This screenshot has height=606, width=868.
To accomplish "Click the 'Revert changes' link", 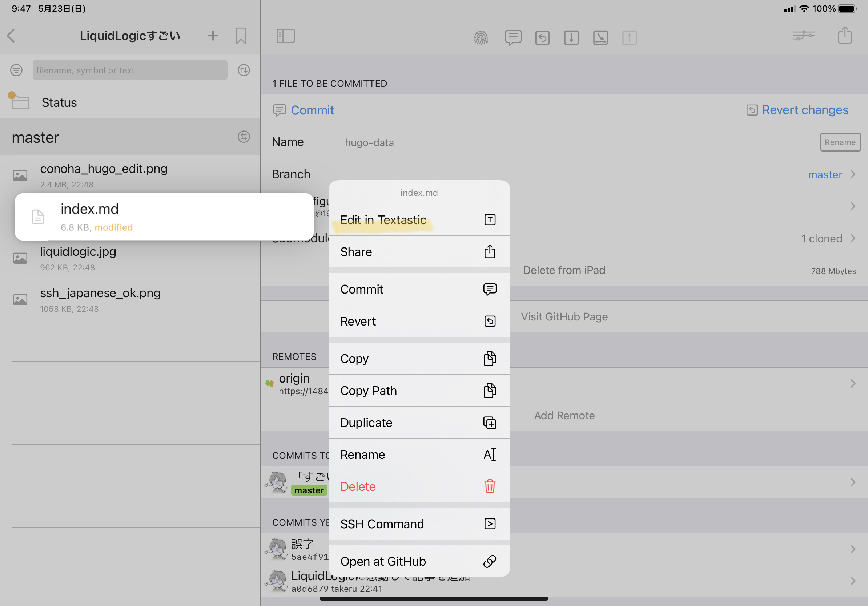I will (804, 110).
